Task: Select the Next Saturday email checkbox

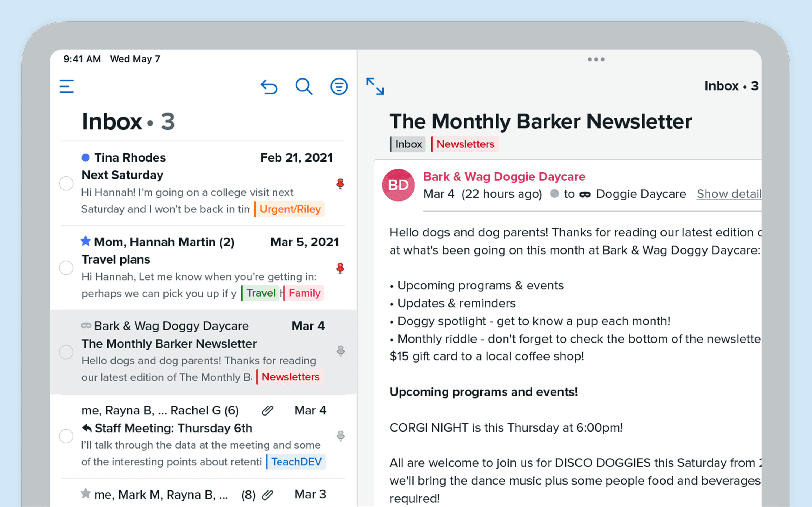Action: [x=66, y=184]
